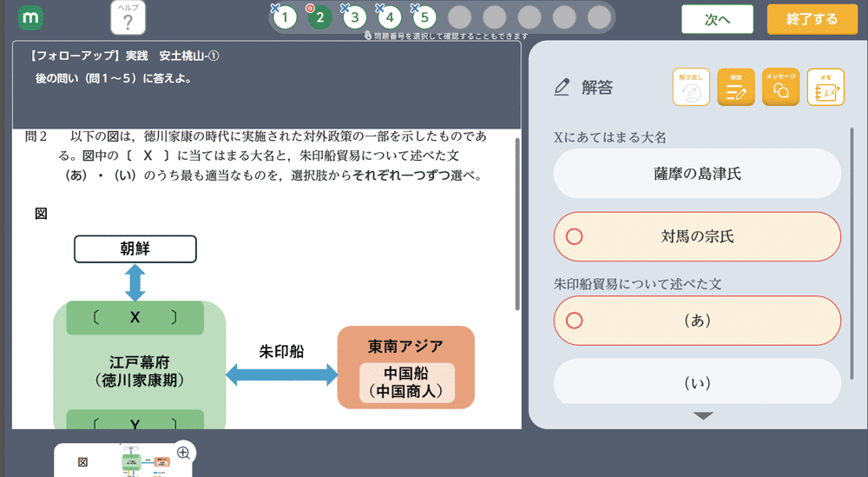Select the 対馬の宗氏 answer option

697,236
